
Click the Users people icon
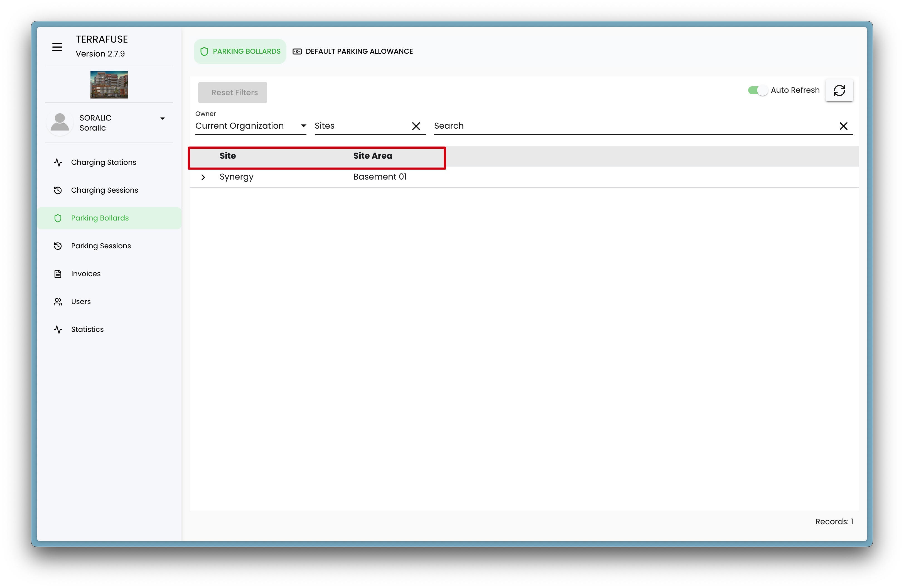click(58, 302)
